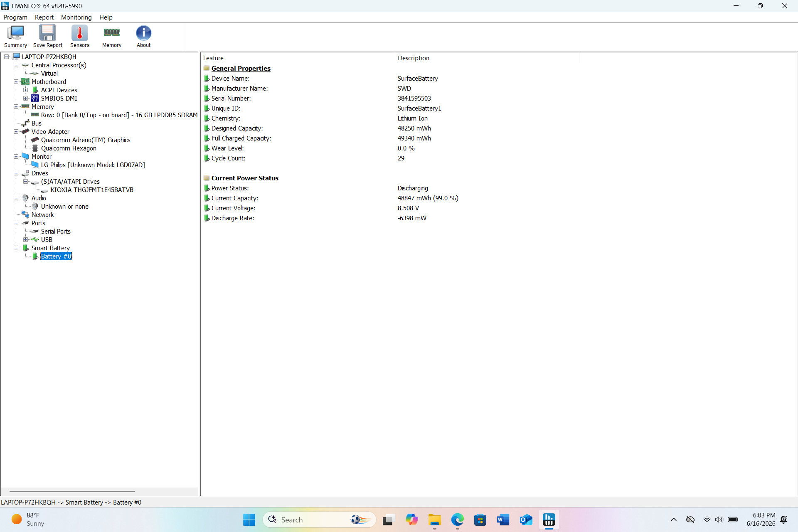Open the 88°F Sunny weather widget
Image resolution: width=798 pixels, height=532 pixels.
pos(28,520)
